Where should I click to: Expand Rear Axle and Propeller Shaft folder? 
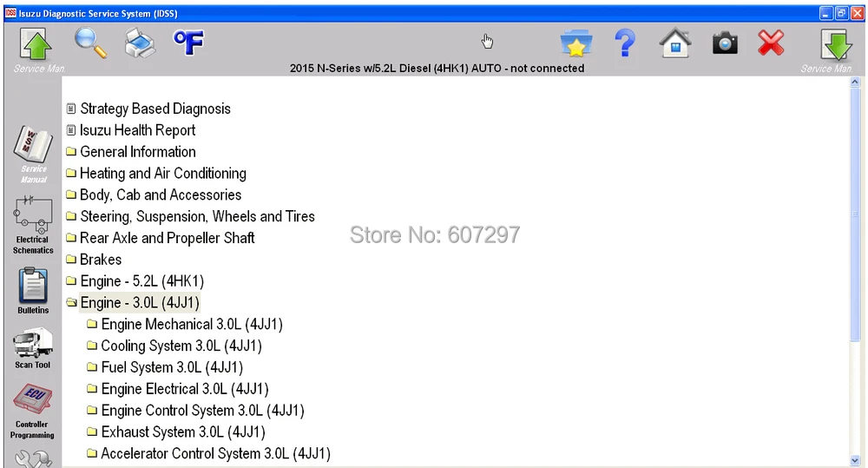tap(161, 238)
